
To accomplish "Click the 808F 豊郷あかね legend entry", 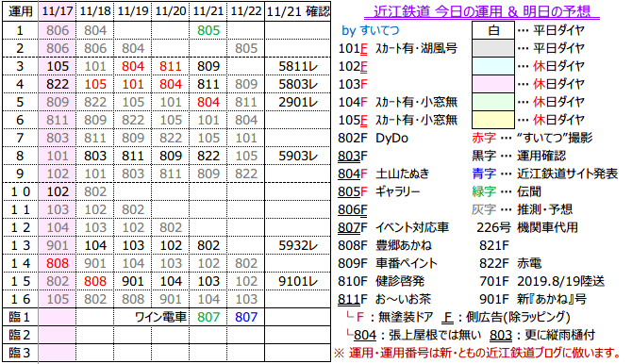I will click(x=385, y=245).
